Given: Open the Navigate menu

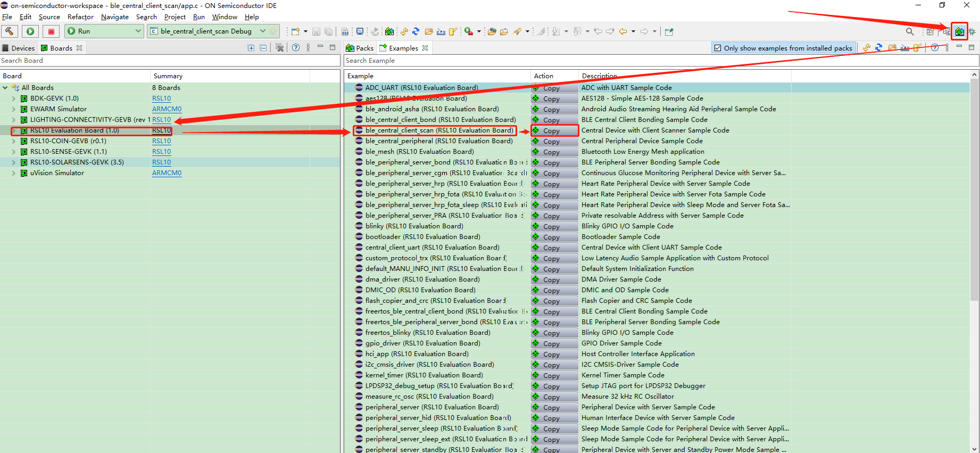Looking at the screenshot, I should [115, 17].
